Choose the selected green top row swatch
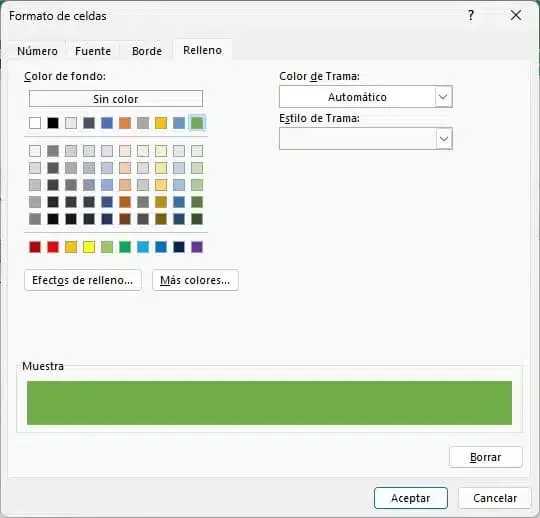The image size is (540, 518). click(197, 123)
